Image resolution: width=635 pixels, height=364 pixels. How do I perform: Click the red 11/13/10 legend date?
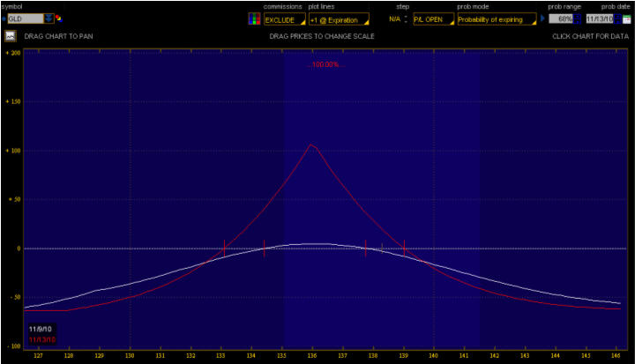click(42, 339)
